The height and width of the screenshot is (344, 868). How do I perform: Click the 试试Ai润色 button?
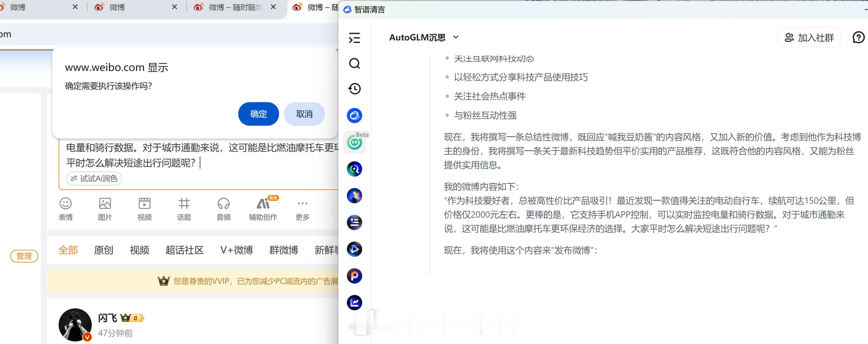94,179
